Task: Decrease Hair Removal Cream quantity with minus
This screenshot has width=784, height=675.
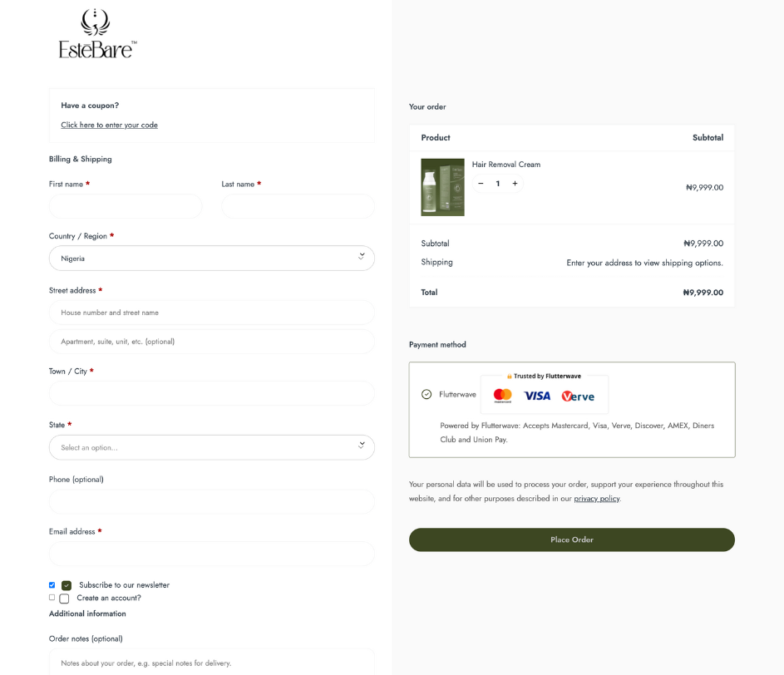Action: tap(481, 184)
